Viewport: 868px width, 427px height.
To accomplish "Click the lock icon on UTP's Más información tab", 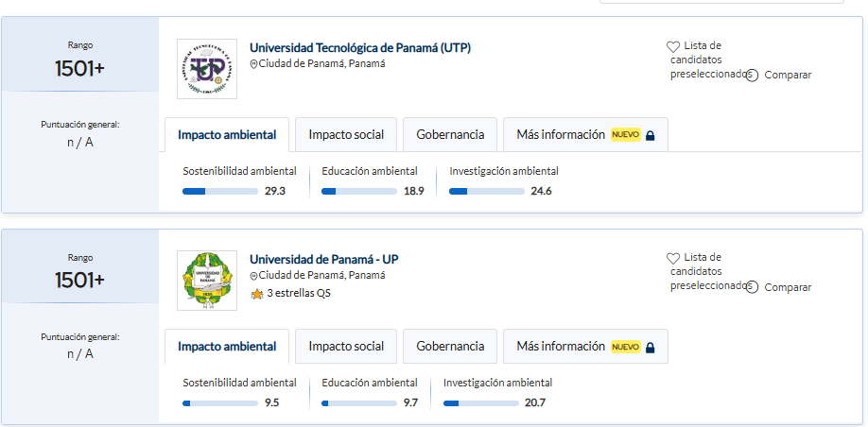I will pyautogui.click(x=650, y=135).
